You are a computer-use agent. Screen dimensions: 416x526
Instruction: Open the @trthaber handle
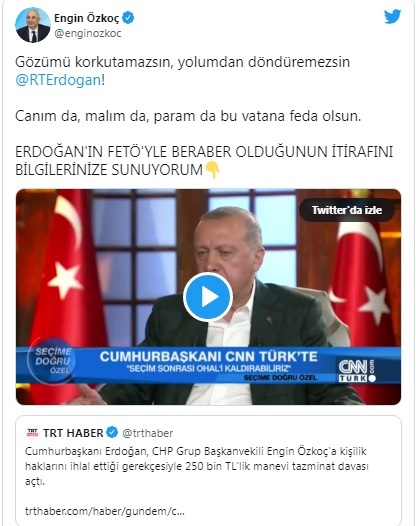(148, 433)
